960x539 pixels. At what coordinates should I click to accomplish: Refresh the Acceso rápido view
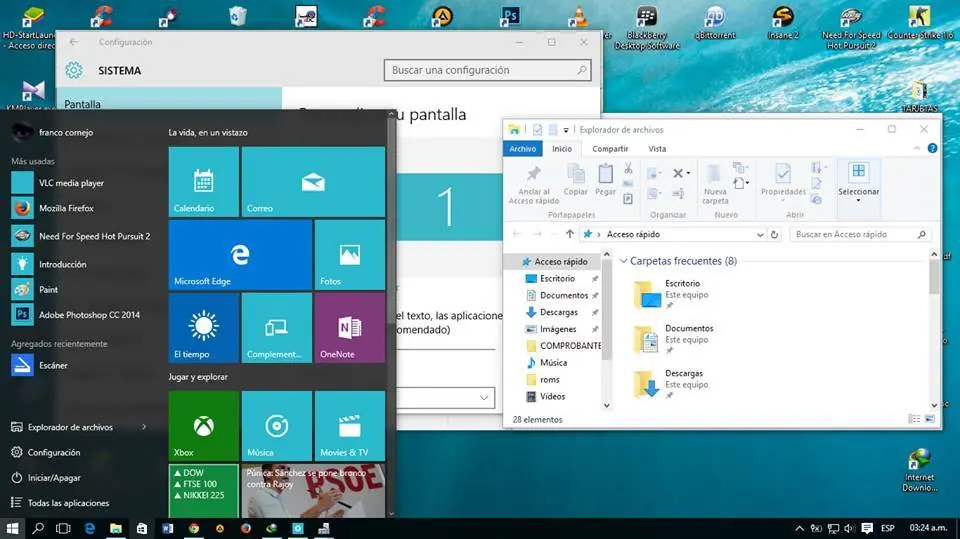click(774, 235)
